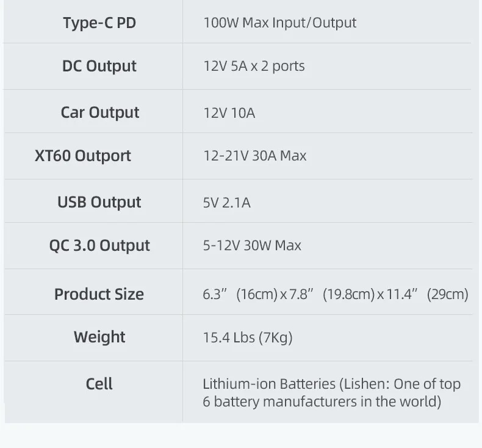Image resolution: width=482 pixels, height=448 pixels.
Task: Click the 11.4" (29cm) dimension text
Action: click(x=427, y=294)
